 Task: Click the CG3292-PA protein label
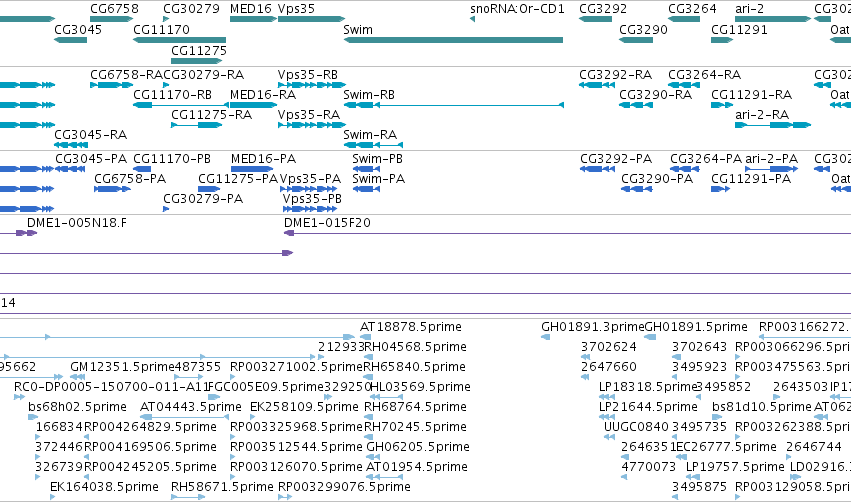pyautogui.click(x=616, y=158)
